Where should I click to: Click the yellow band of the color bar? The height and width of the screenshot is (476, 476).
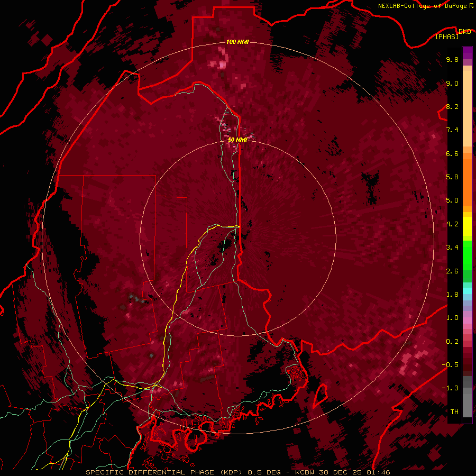467,226
